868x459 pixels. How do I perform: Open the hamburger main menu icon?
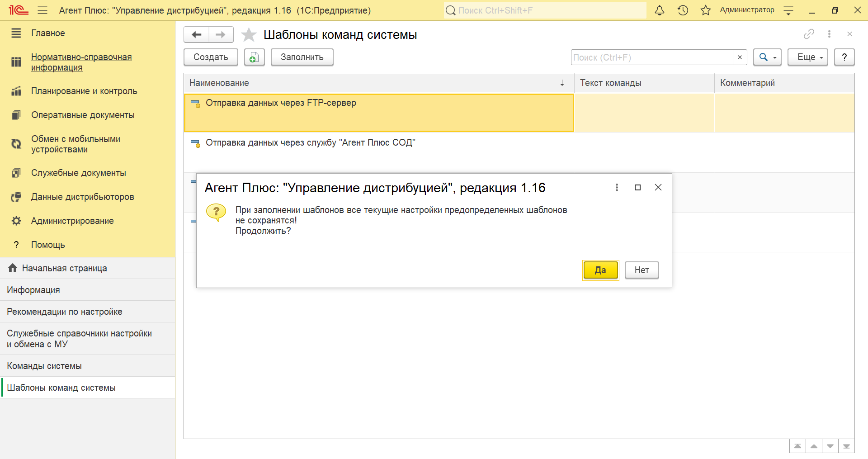pyautogui.click(x=42, y=10)
